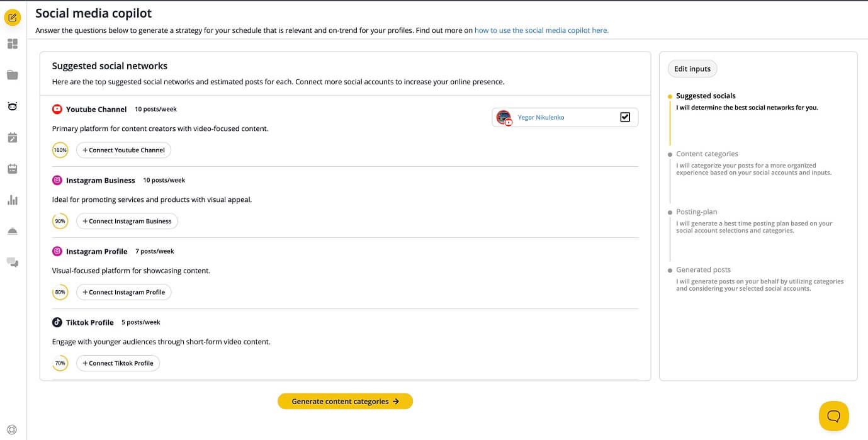868x440 pixels.
Task: Select the Posting-plan step
Action: [x=696, y=212]
